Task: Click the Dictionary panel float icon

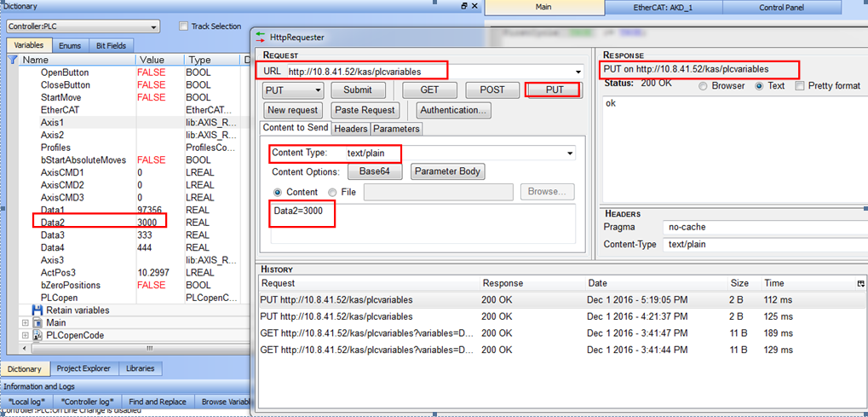Action: pos(464,6)
